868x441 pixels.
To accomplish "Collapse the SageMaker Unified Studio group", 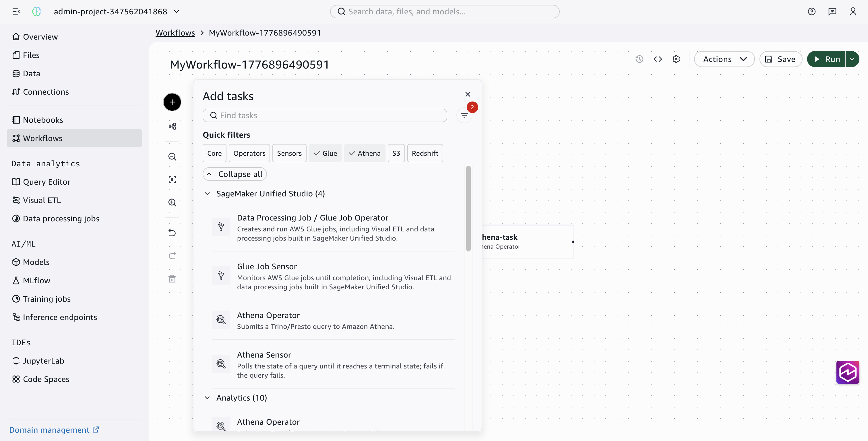I will [208, 194].
